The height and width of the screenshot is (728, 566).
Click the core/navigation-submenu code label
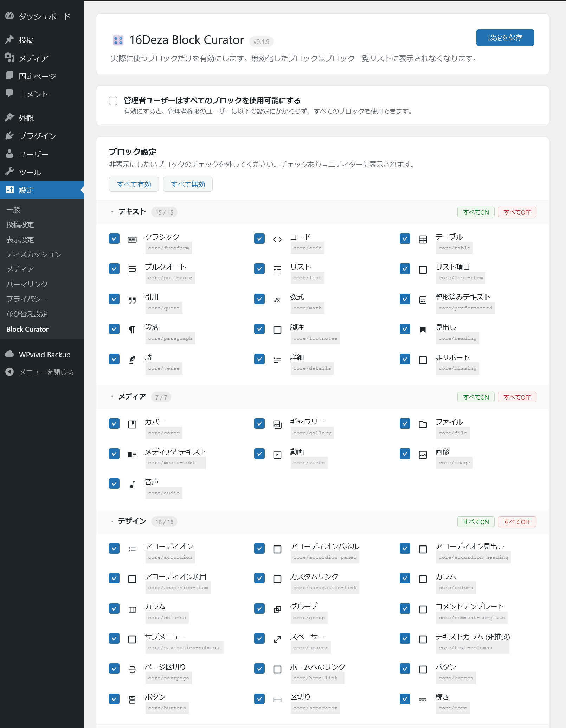185,648
